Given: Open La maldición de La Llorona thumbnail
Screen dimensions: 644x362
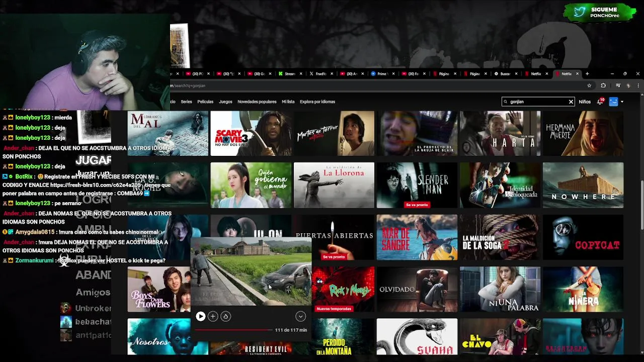Looking at the screenshot, I should click(x=334, y=185).
